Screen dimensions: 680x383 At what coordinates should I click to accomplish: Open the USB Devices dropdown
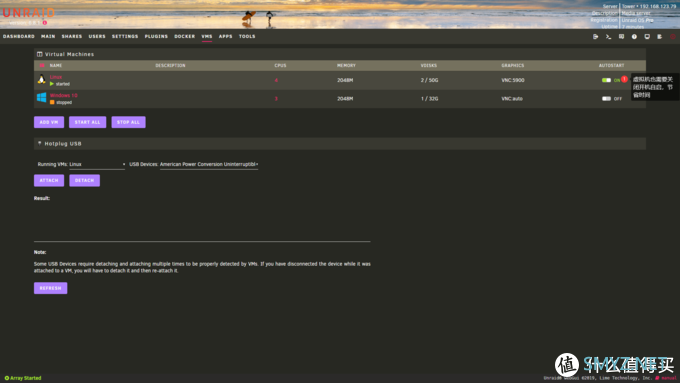click(x=209, y=164)
